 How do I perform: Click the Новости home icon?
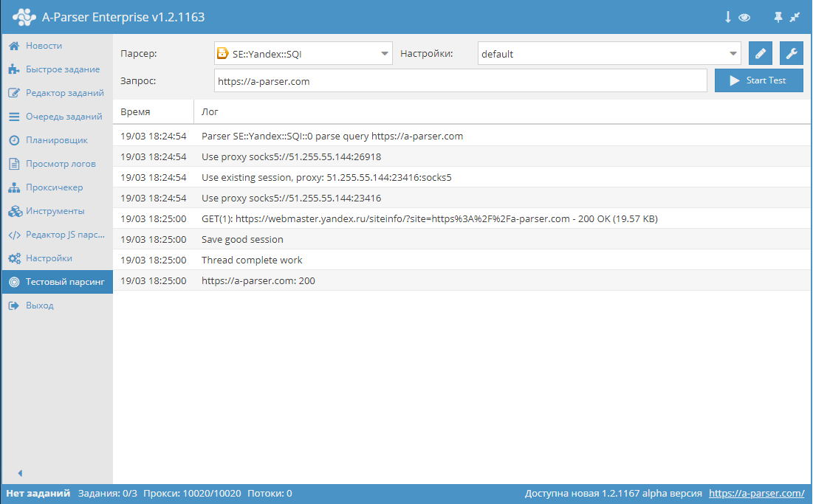click(x=14, y=46)
